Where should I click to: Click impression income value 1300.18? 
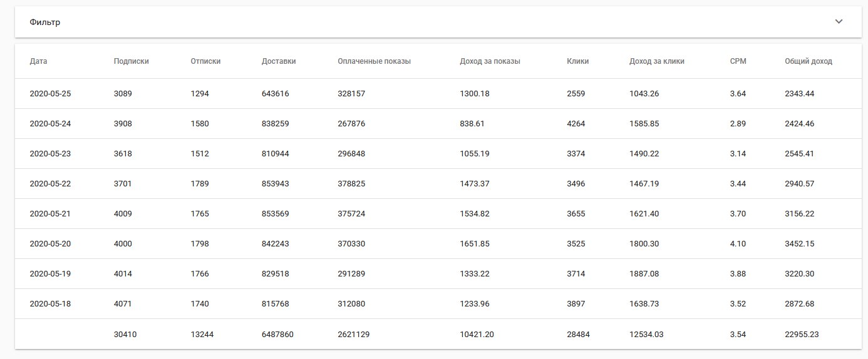(x=475, y=94)
